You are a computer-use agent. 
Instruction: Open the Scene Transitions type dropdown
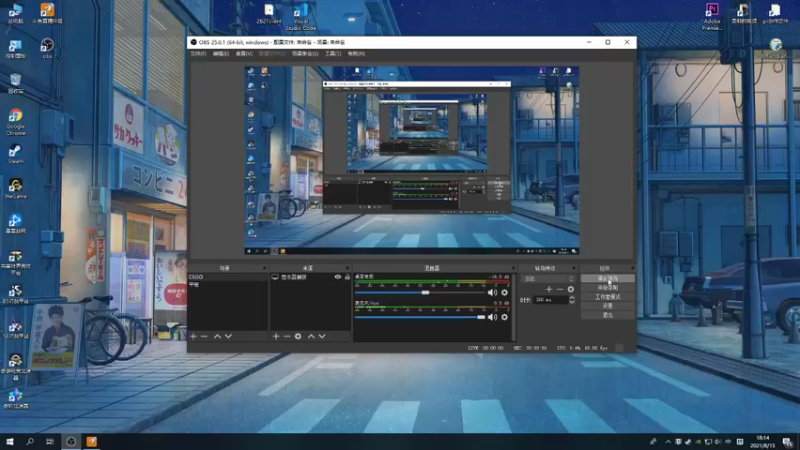pos(548,279)
